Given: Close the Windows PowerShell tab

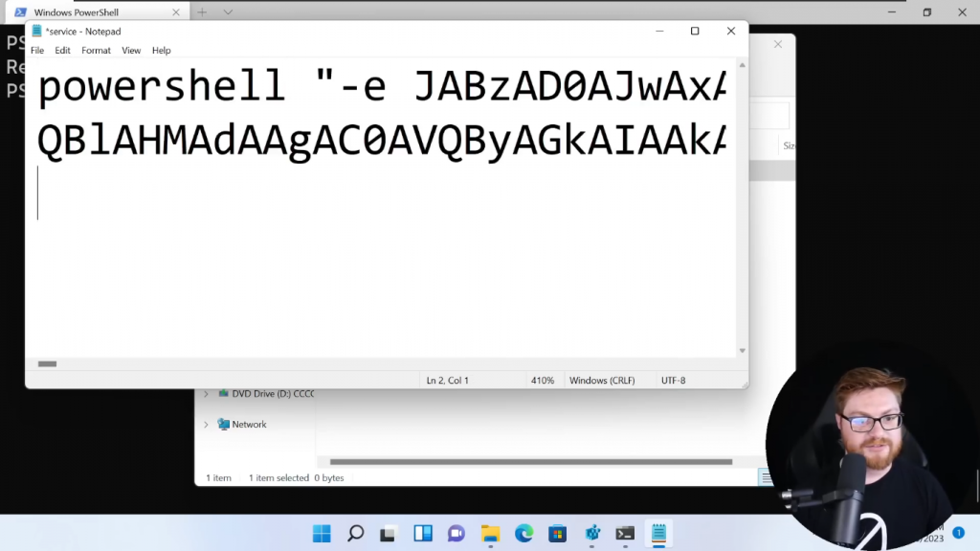Looking at the screenshot, I should coord(176,12).
